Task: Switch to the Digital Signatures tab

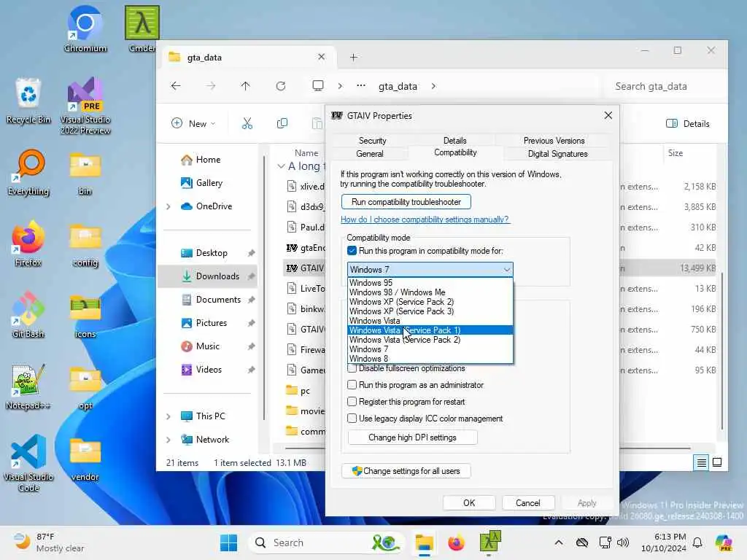Action: pos(557,154)
